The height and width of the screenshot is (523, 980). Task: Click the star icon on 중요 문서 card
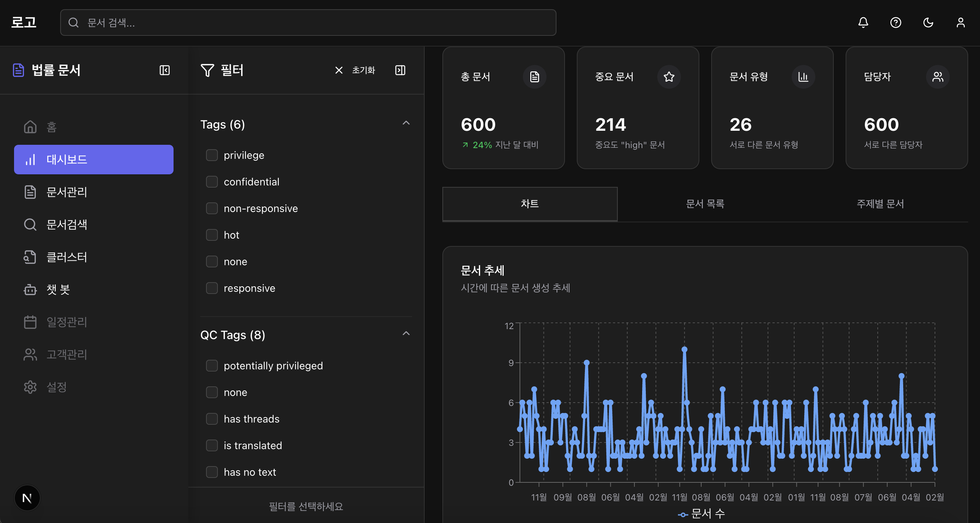669,77
